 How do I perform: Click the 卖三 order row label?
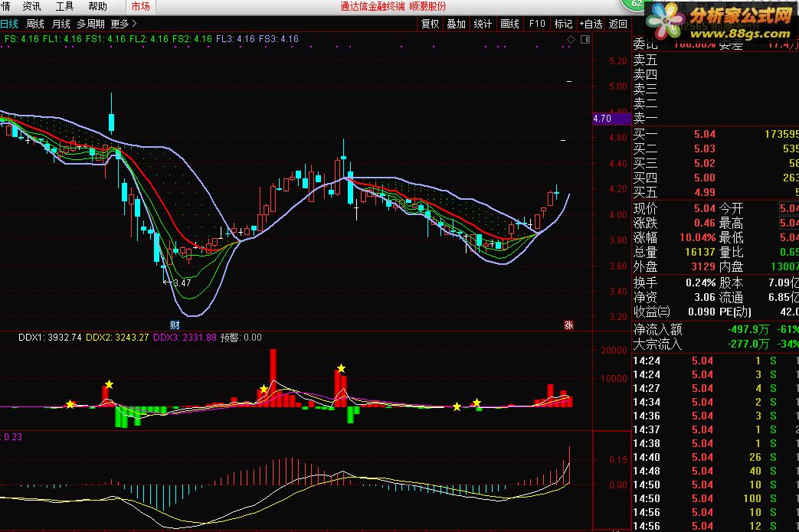[645, 89]
